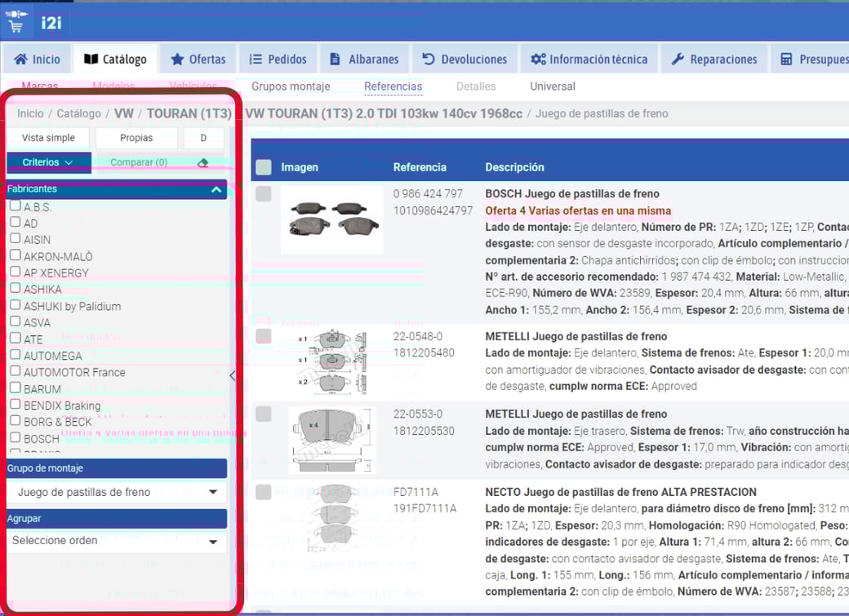Check the BOSCH manufacturer checkbox

pos(16,437)
